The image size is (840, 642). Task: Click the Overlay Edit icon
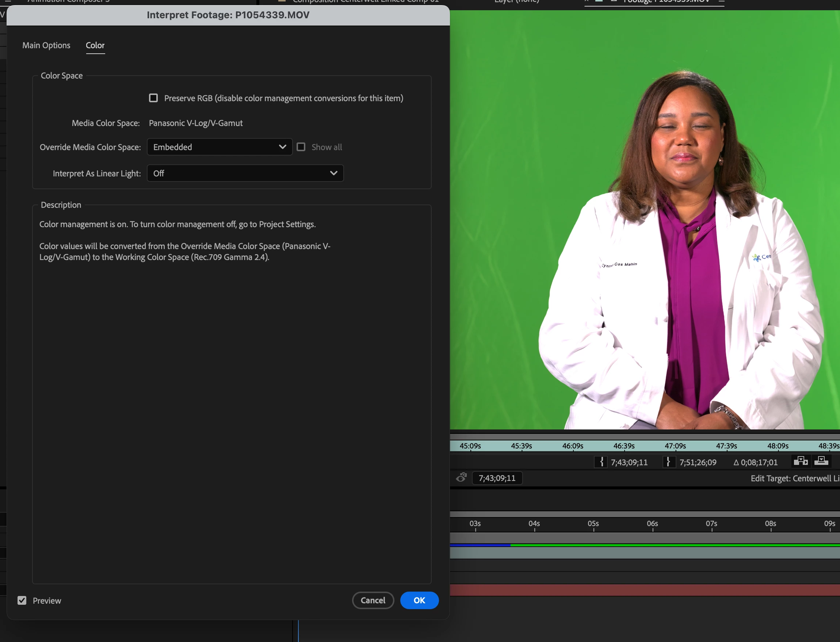click(x=821, y=461)
